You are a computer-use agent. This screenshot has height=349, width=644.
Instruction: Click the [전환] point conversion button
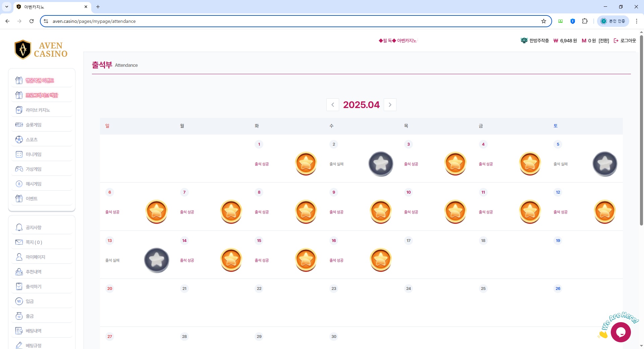(604, 41)
